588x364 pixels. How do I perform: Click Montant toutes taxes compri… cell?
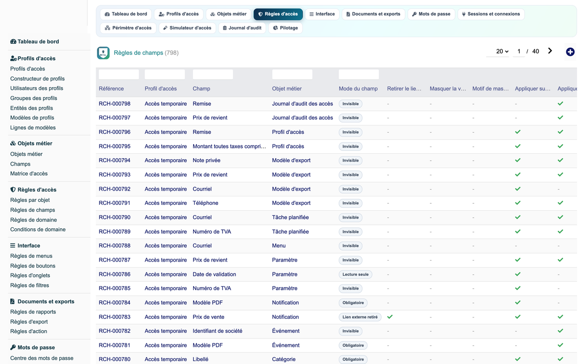(229, 146)
